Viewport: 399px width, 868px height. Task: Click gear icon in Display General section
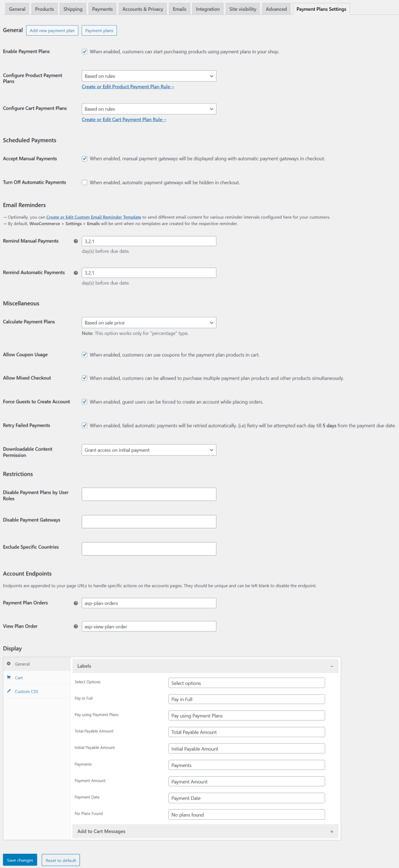point(9,664)
